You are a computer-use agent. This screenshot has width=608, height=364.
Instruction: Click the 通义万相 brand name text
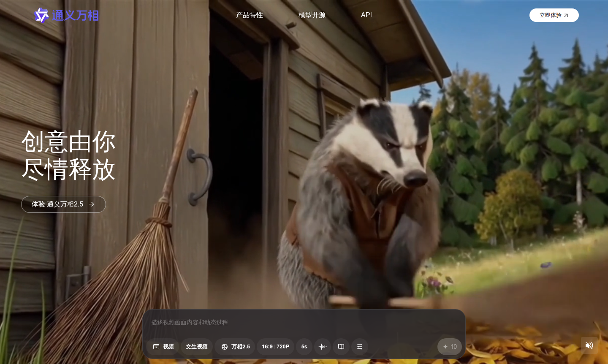pyautogui.click(x=76, y=16)
